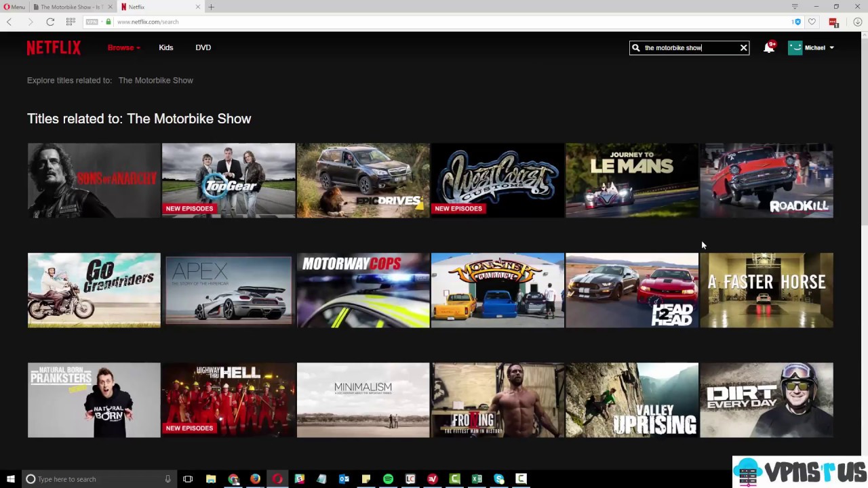The width and height of the screenshot is (868, 488).
Task: Open Journey to Le Mans title
Action: coord(632,180)
